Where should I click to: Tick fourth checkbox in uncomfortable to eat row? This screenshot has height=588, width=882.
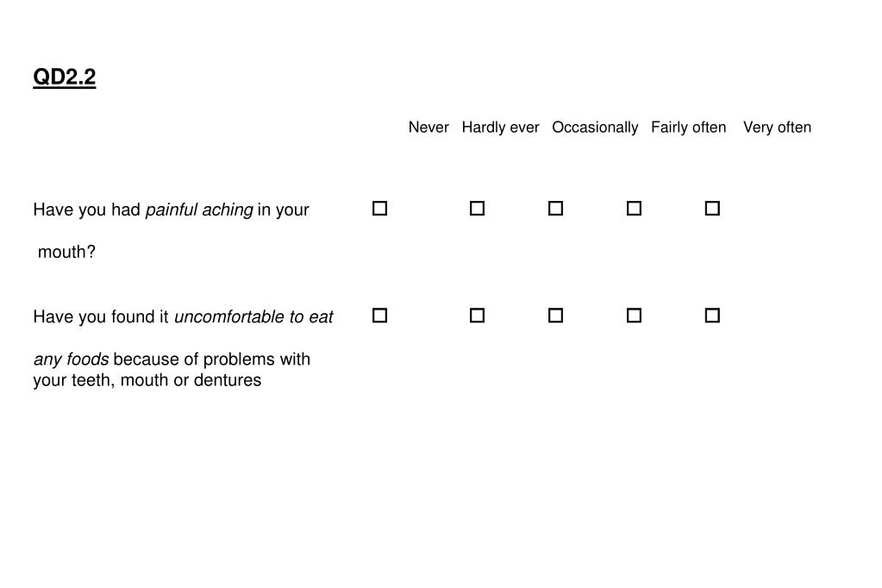[634, 316]
